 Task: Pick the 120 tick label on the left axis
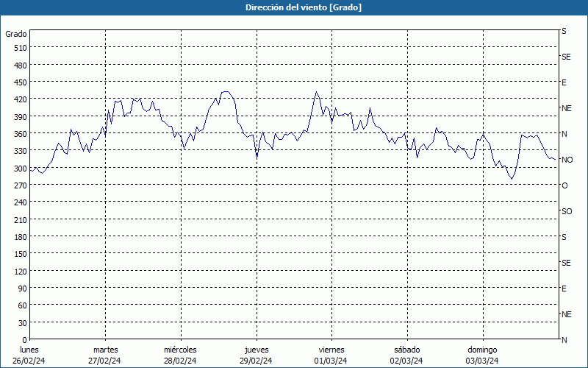21,271
